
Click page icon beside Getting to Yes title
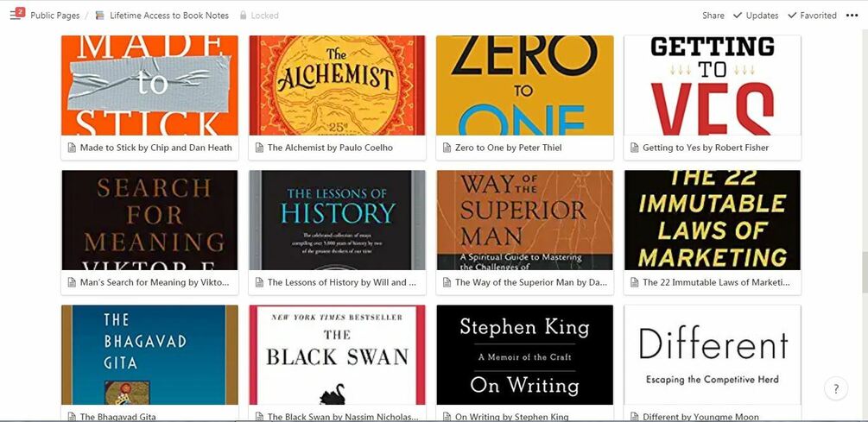click(635, 148)
